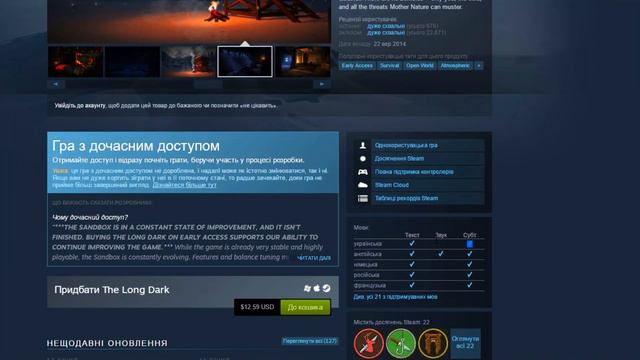This screenshot has height=360, width=640.
Task: Click the single-player person icon
Action: [362, 145]
